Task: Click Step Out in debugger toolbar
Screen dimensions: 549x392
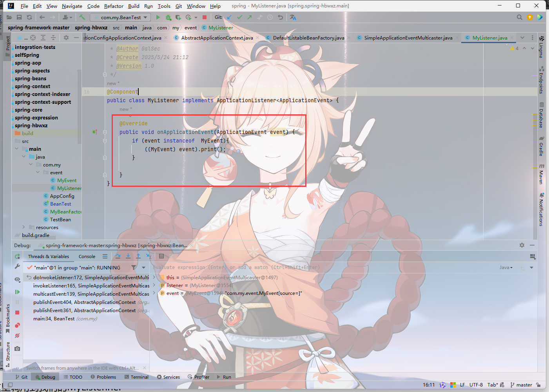Action: click(138, 256)
